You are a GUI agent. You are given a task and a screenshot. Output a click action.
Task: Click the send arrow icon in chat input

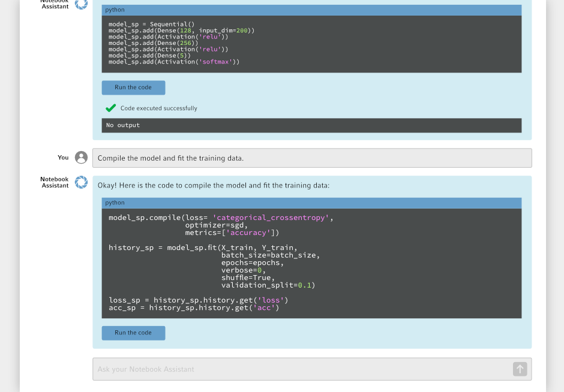point(520,369)
